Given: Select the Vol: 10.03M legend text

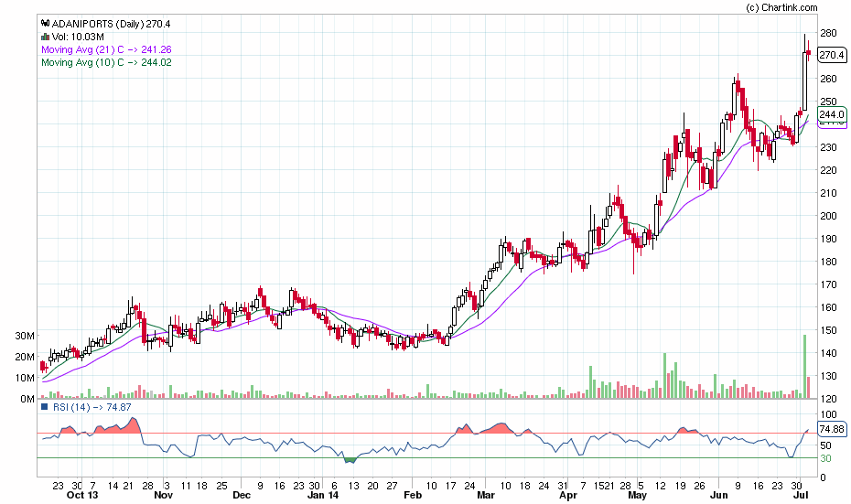Looking at the screenshot, I should [78, 37].
